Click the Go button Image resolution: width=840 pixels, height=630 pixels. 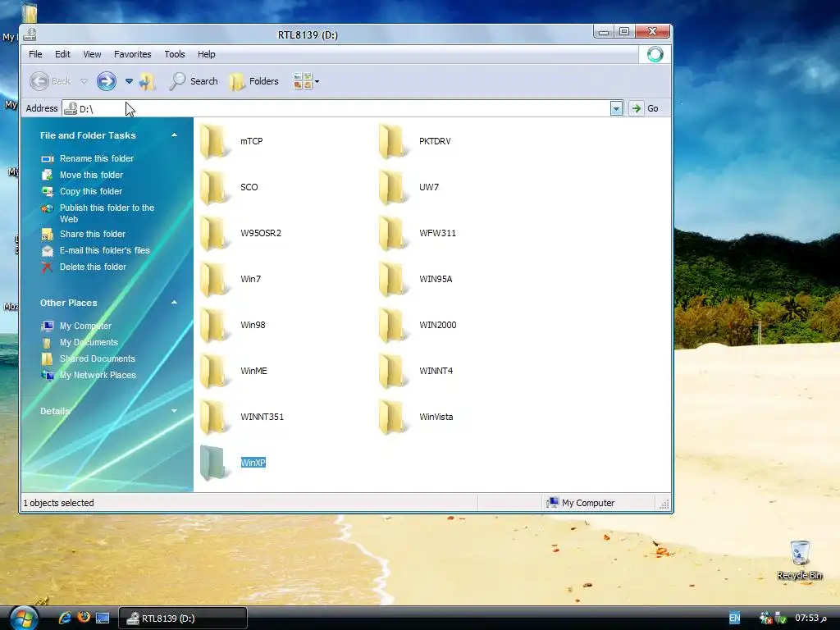point(645,109)
